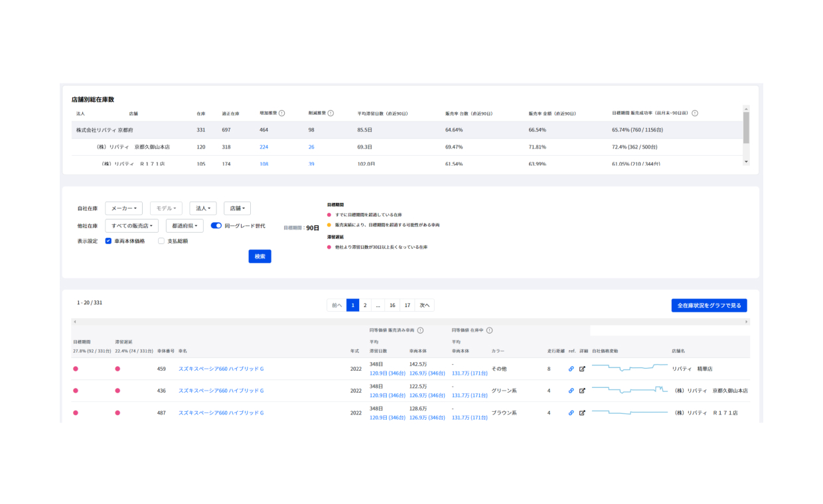The image size is (823, 504).
Task: Open the detail external-link icon for vehicle 459
Action: tap(582, 369)
